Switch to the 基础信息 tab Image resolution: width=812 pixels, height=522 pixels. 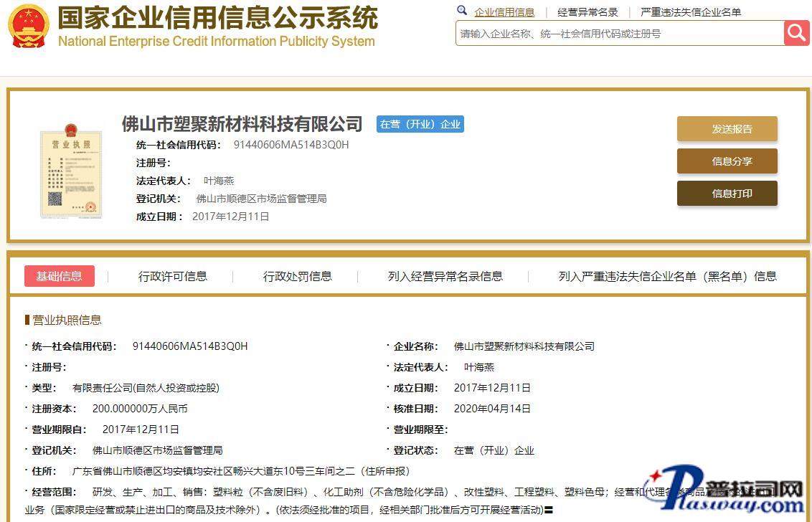coord(60,276)
